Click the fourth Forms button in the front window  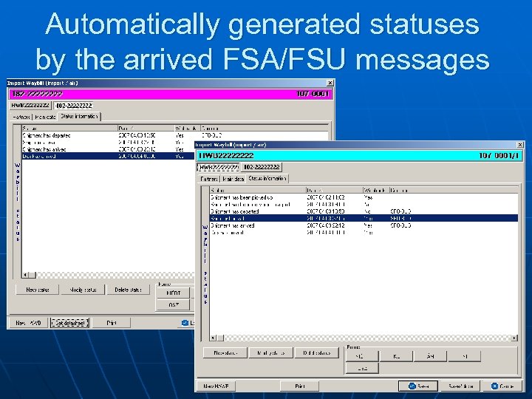coord(464,356)
